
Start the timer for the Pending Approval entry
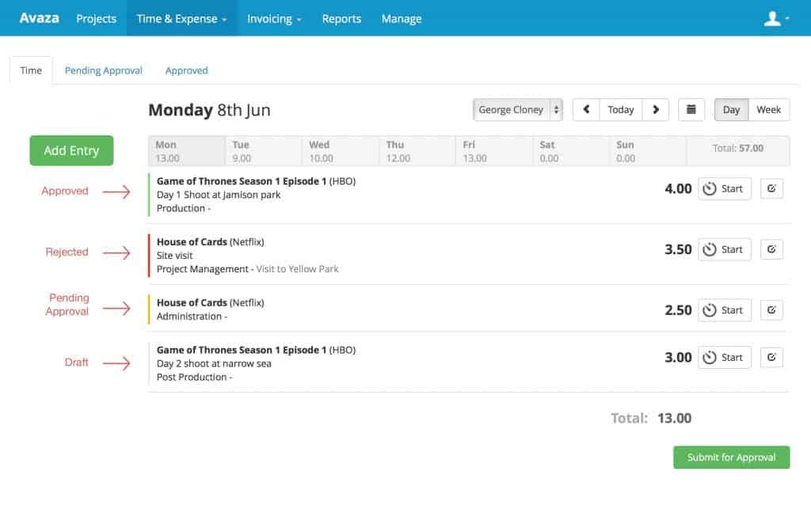[x=724, y=310]
